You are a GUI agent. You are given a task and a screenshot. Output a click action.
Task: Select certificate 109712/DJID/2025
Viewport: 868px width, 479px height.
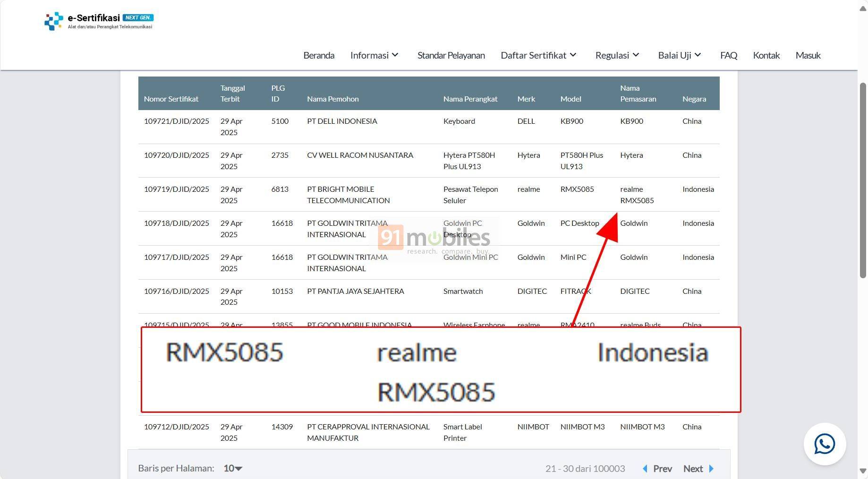click(177, 427)
